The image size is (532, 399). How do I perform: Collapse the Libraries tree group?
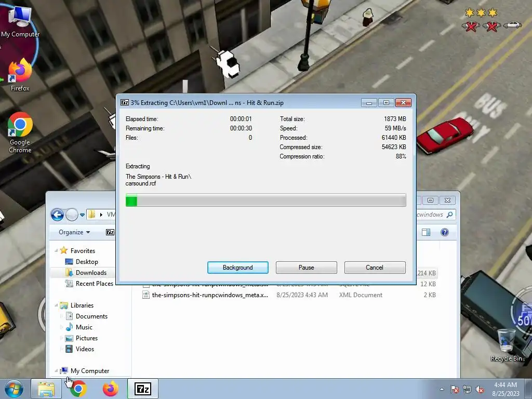(56, 305)
